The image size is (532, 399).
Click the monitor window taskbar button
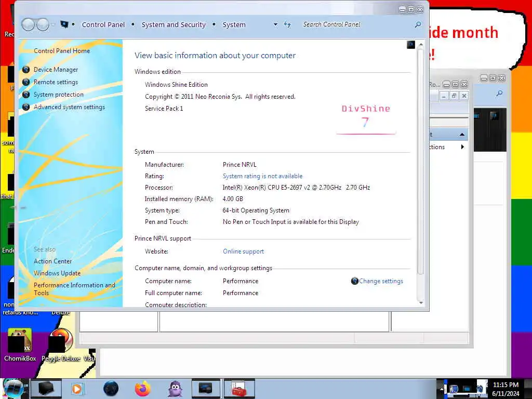pyautogui.click(x=206, y=389)
